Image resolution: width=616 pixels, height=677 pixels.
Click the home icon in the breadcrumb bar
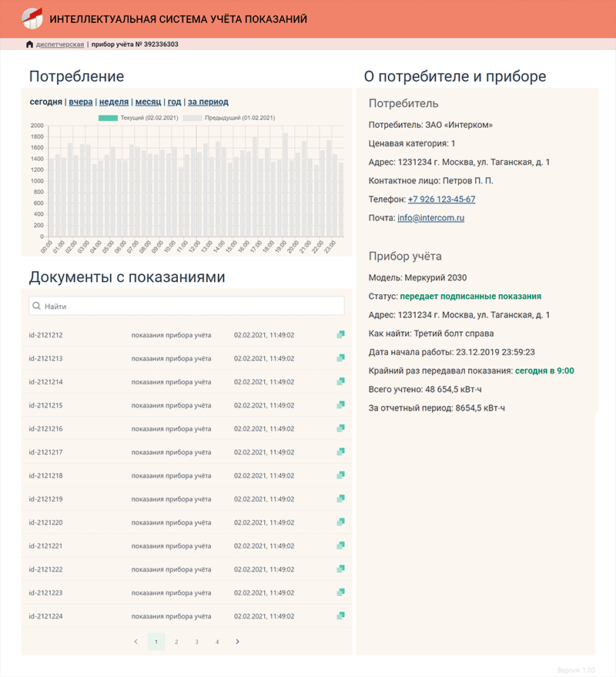[28, 45]
